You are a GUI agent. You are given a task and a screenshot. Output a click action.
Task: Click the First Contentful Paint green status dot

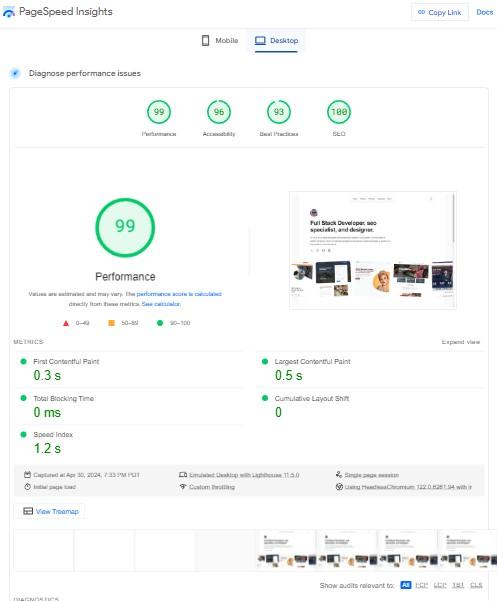coord(23,361)
